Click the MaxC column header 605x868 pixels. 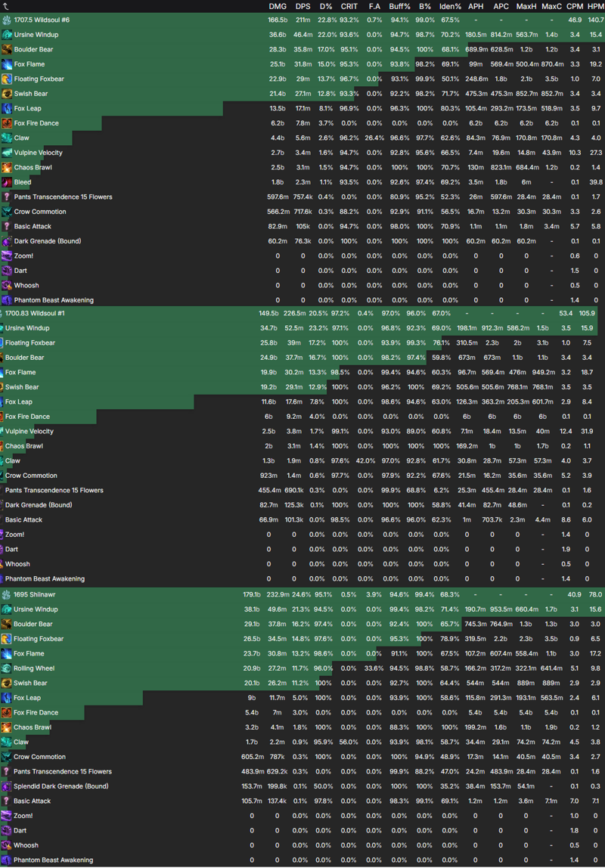(x=552, y=7)
